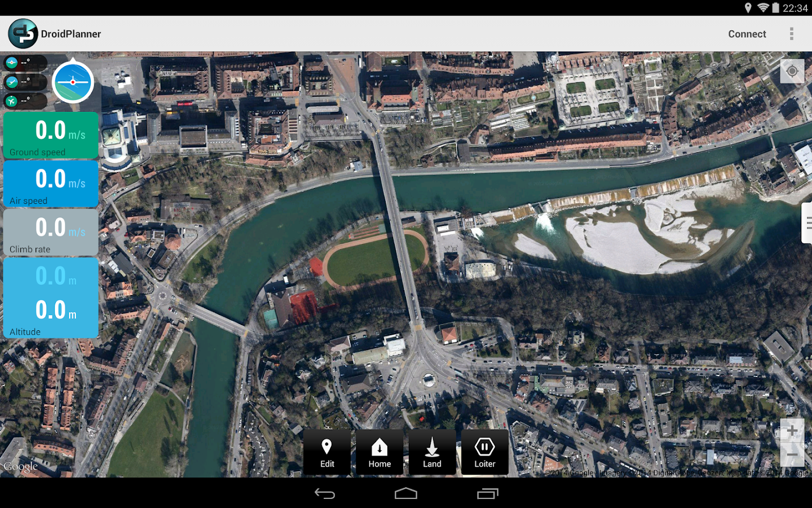Viewport: 812px width, 508px height.
Task: Tap the green airplane heading indicator
Action: click(11, 100)
